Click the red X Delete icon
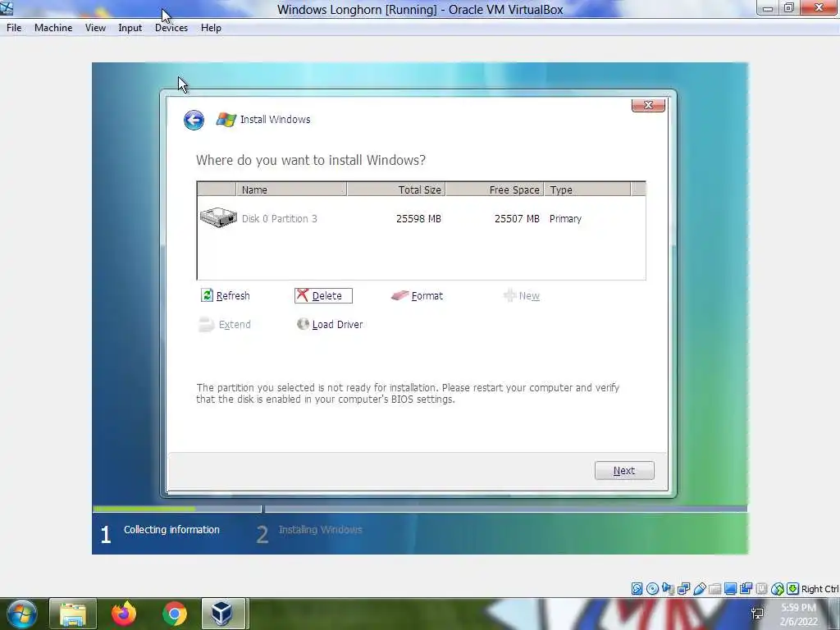This screenshot has width=840, height=630. pos(303,295)
